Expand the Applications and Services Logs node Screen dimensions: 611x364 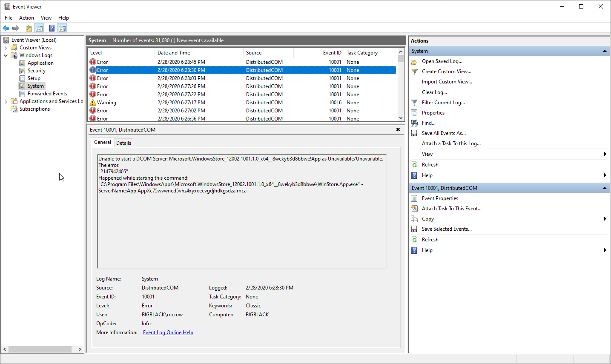click(x=6, y=101)
